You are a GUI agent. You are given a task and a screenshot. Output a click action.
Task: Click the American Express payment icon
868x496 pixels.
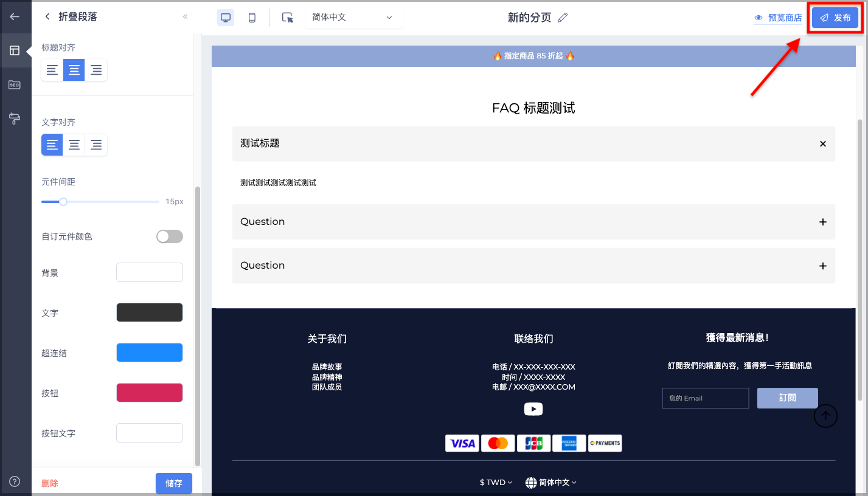(569, 443)
